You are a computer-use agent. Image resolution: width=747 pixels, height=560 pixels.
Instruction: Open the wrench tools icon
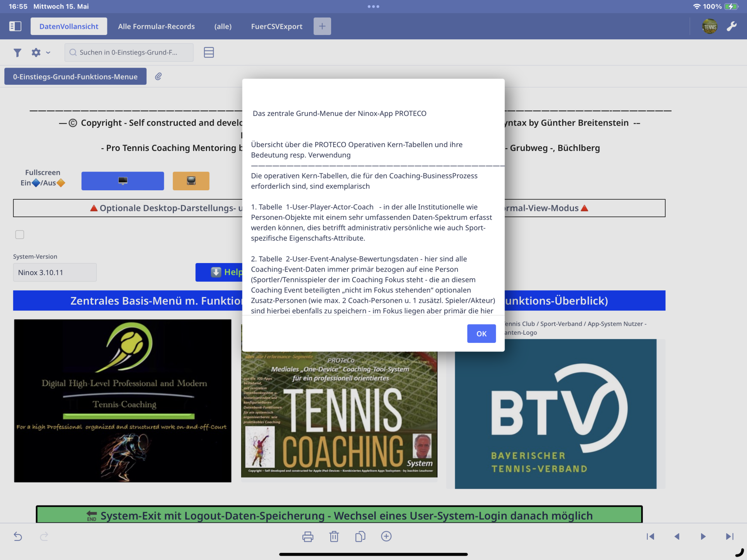pyautogui.click(x=731, y=26)
